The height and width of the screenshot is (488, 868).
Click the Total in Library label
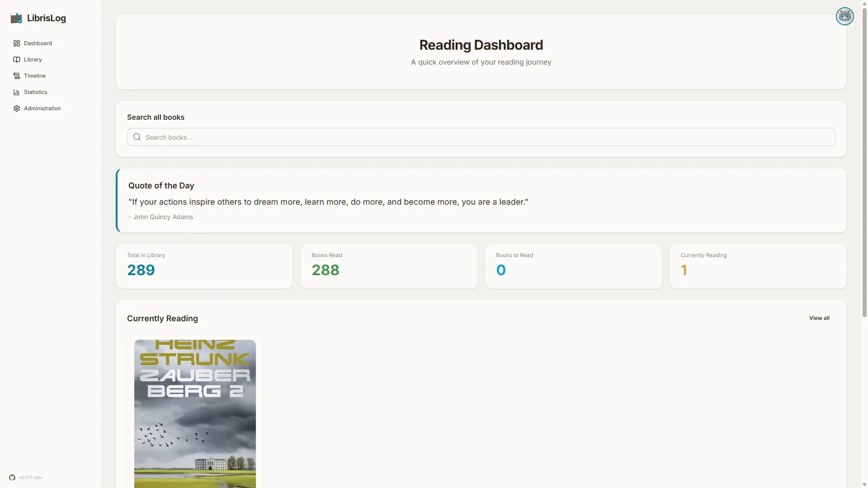pos(146,255)
